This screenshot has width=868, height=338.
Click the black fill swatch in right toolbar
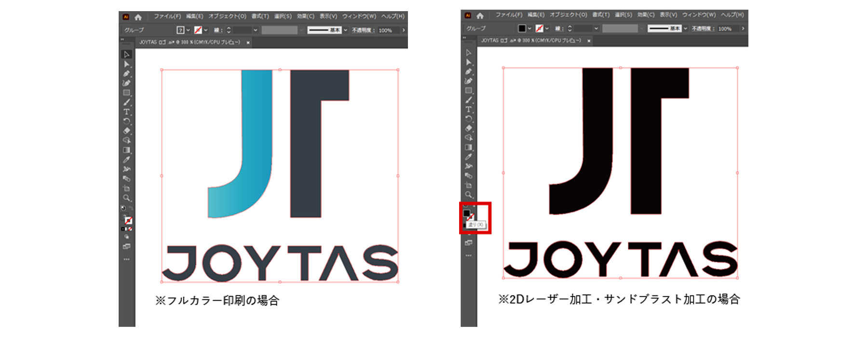click(x=466, y=213)
